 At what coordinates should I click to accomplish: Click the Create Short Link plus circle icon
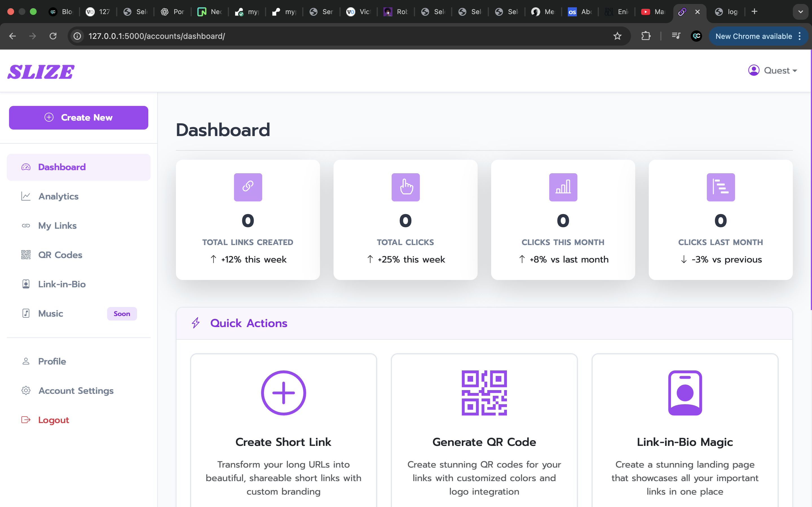pyautogui.click(x=284, y=393)
